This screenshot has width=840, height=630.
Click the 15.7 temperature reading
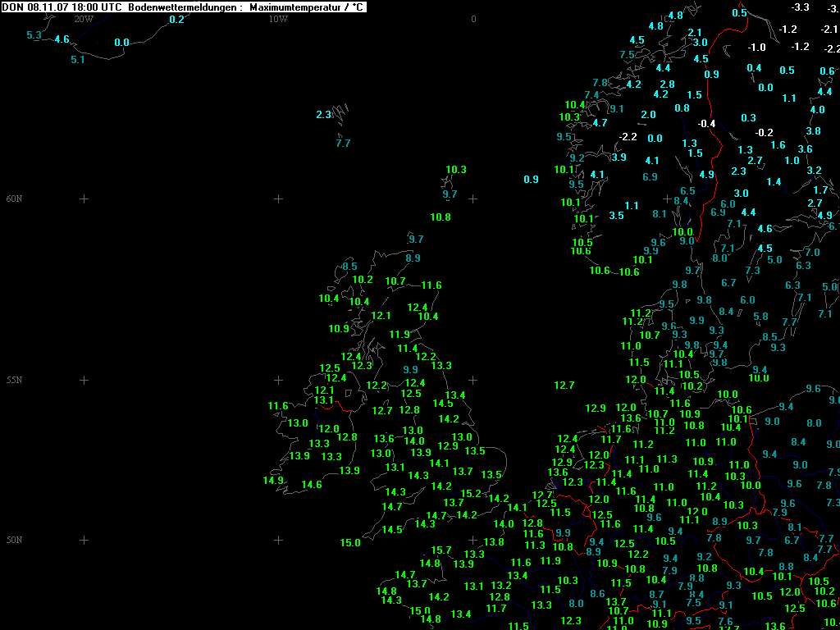click(x=441, y=550)
